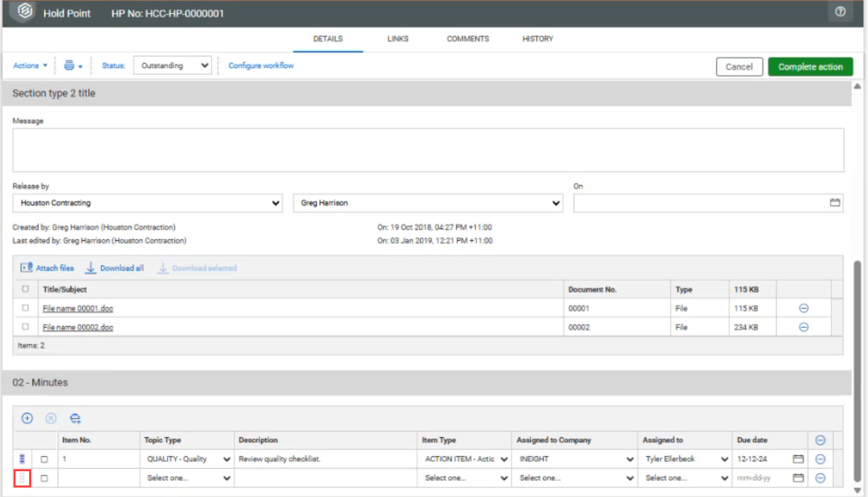Image resolution: width=868 pixels, height=497 pixels.
Task: Click the add minutes row plus icon
Action: pyautogui.click(x=27, y=418)
